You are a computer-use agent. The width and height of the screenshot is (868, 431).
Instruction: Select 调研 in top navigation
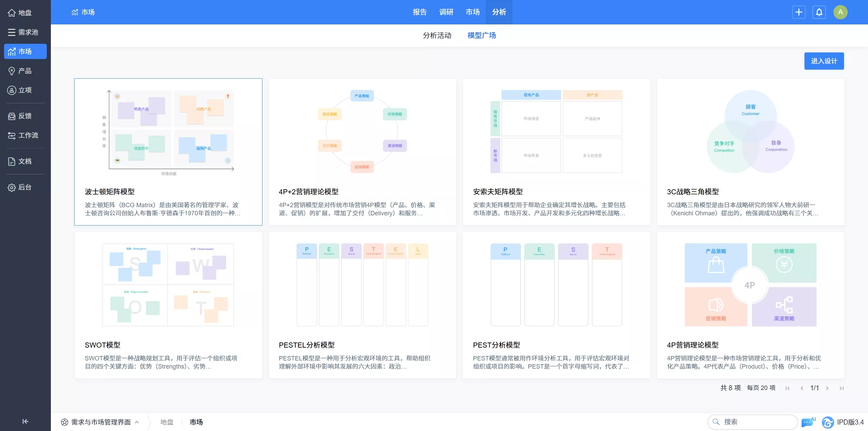click(446, 12)
